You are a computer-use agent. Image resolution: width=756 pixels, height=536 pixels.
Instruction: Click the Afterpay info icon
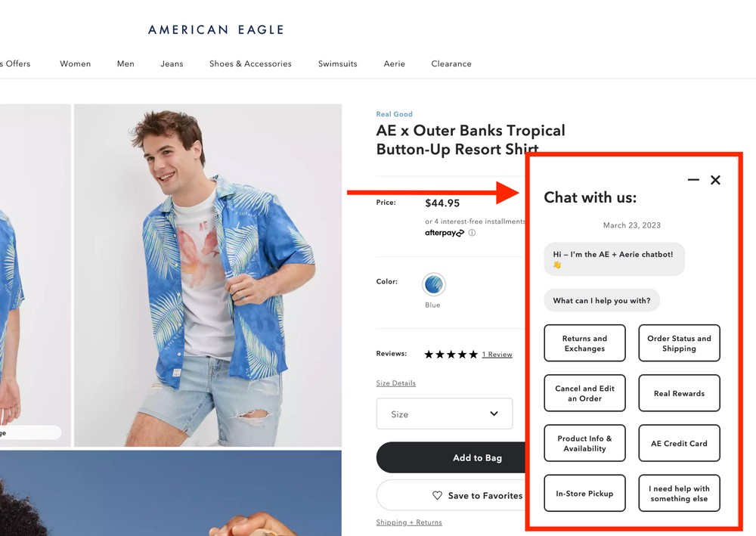(472, 232)
